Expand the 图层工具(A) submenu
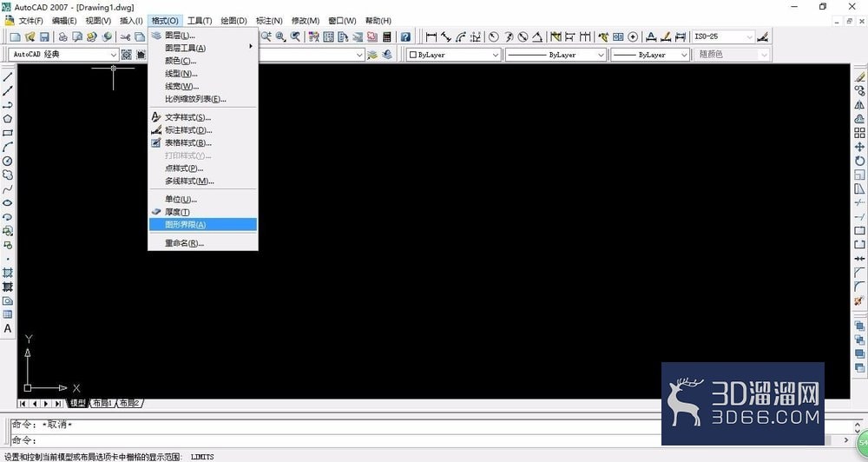 pos(202,48)
